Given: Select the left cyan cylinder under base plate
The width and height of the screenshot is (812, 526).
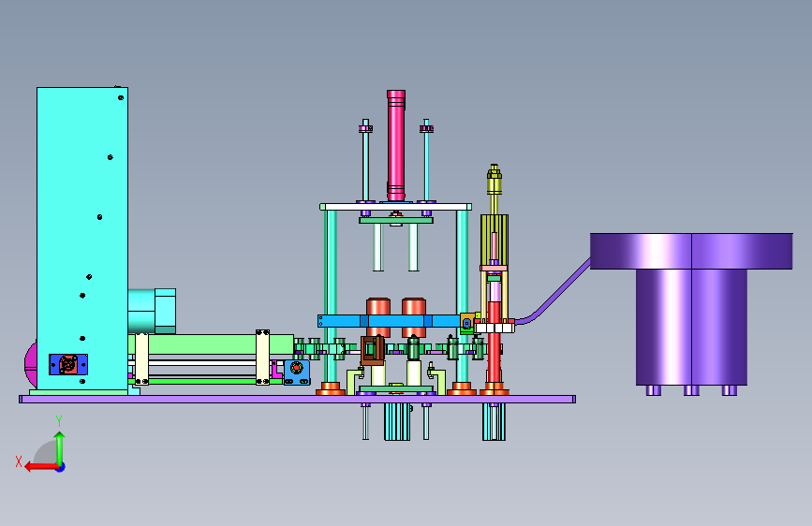Looking at the screenshot, I should pos(397,422).
